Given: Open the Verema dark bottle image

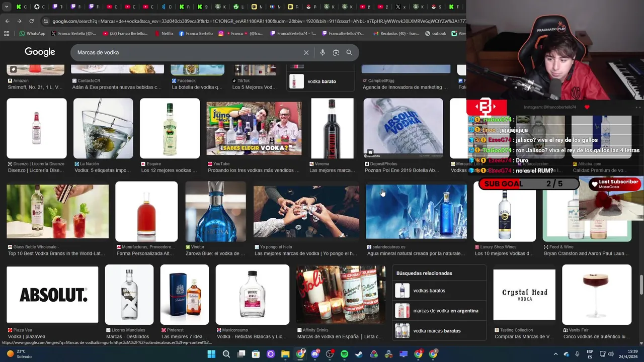Looking at the screenshot, I should click(x=332, y=128).
